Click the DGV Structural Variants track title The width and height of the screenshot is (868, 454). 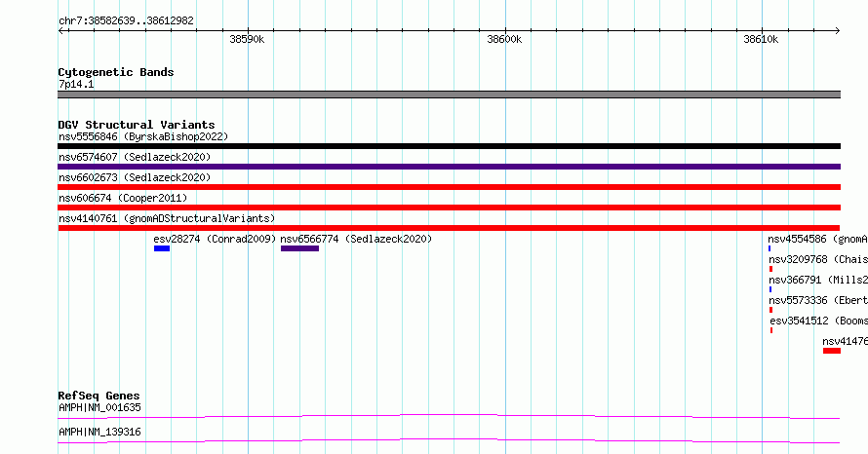(x=137, y=125)
